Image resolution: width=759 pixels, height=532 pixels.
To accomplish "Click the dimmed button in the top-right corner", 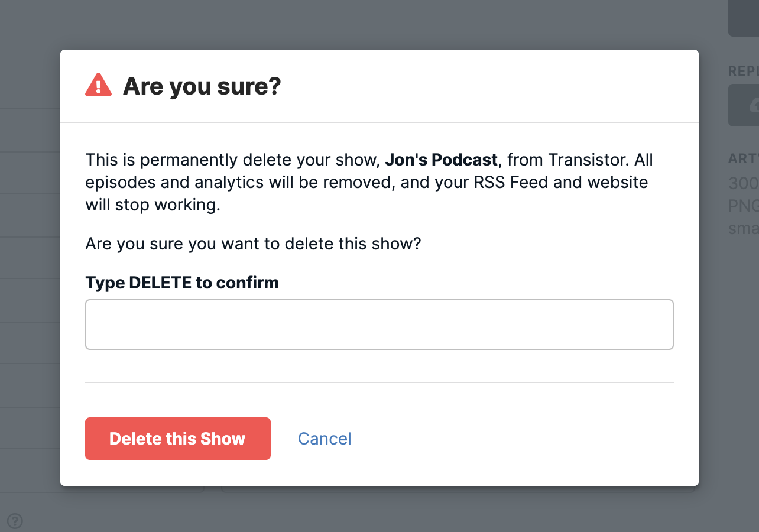I will 744,18.
